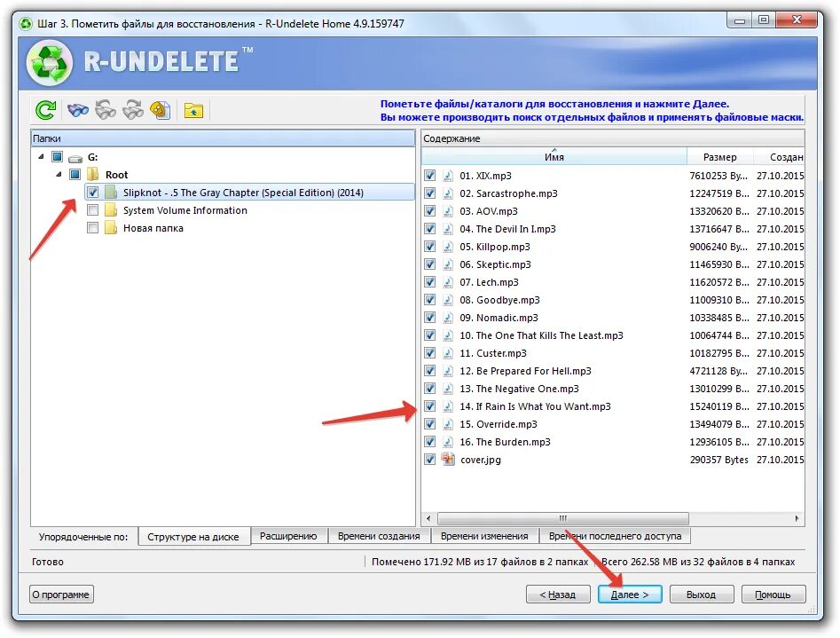
Task: Check the Новая папка checkbox
Action: 92,227
